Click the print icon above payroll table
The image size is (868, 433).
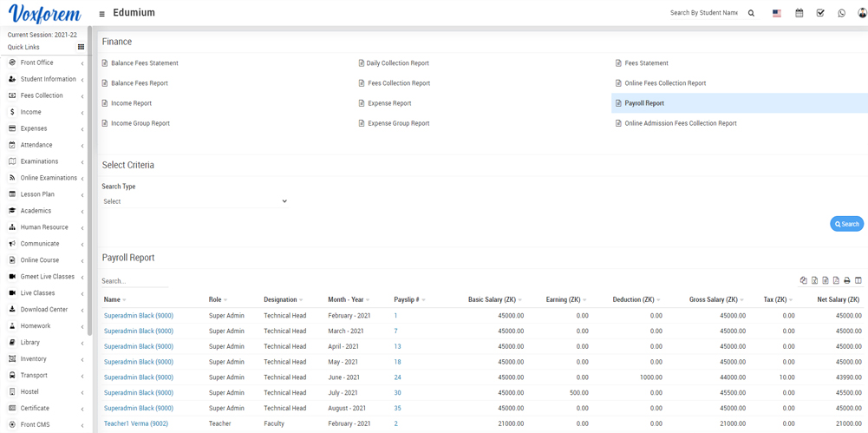847,280
